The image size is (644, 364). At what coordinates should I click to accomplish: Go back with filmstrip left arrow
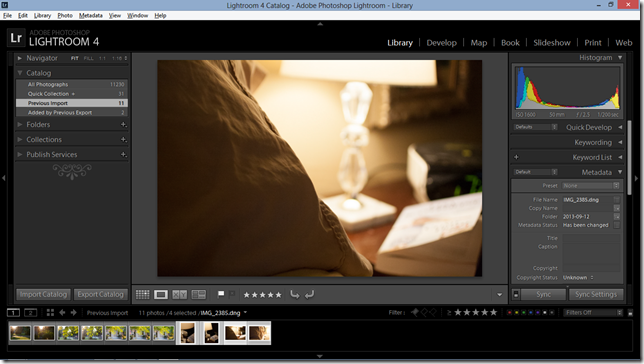[x=62, y=313]
